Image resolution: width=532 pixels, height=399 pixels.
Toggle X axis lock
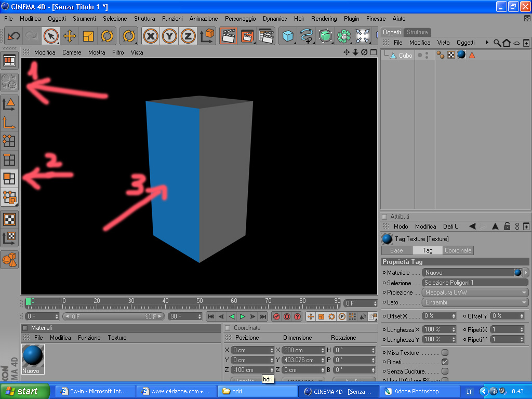pyautogui.click(x=151, y=36)
